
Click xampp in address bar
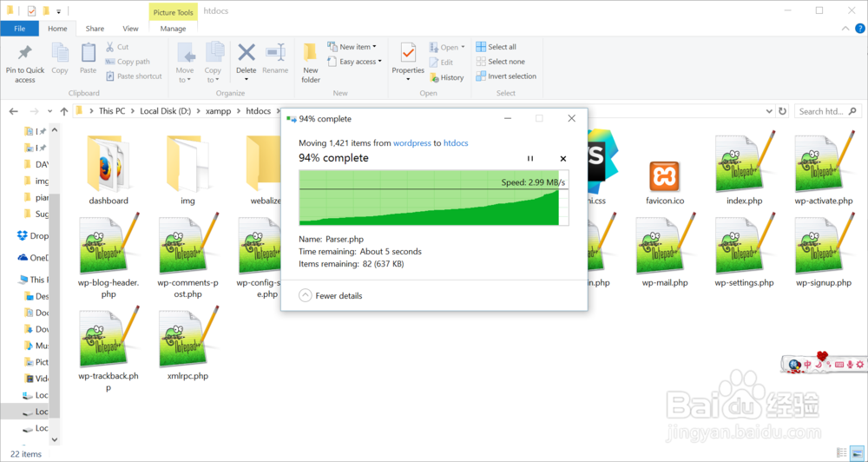click(219, 111)
